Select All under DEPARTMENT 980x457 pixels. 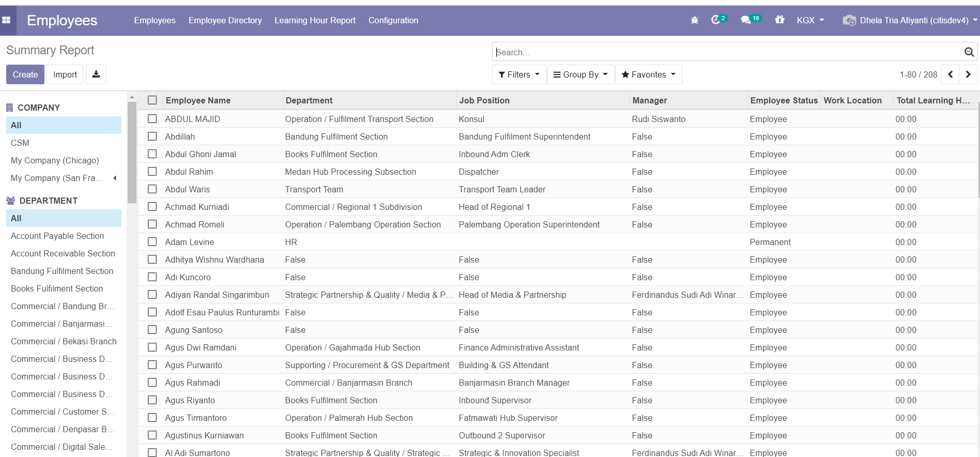pos(64,218)
